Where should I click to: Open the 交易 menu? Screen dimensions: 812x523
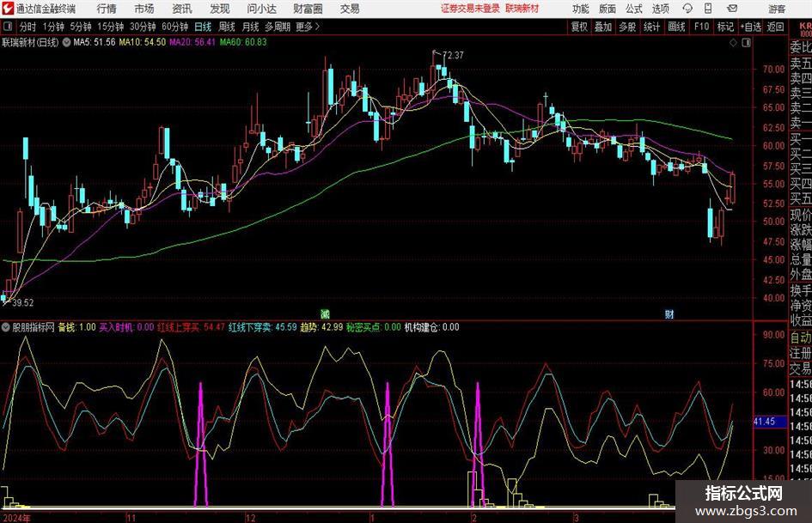(x=350, y=9)
